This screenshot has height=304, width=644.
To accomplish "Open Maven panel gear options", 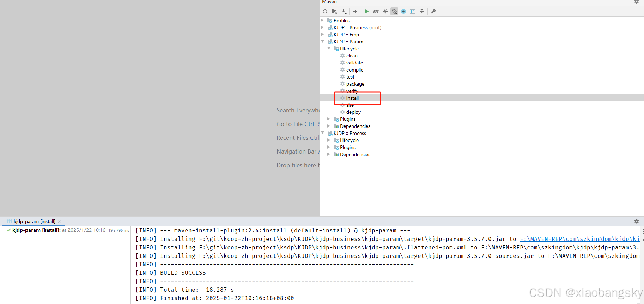I will 637,2.
